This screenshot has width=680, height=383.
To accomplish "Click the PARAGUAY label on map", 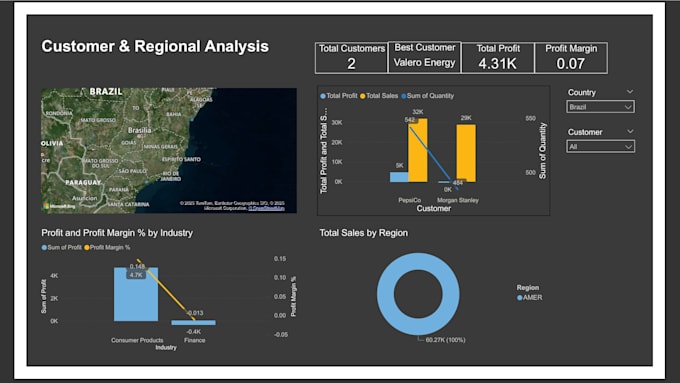I will [x=83, y=183].
